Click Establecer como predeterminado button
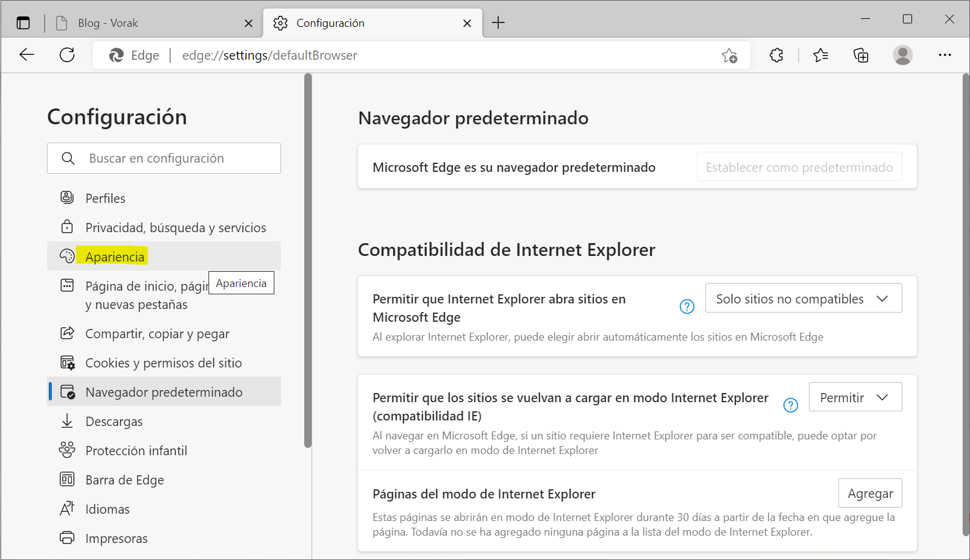 point(799,167)
